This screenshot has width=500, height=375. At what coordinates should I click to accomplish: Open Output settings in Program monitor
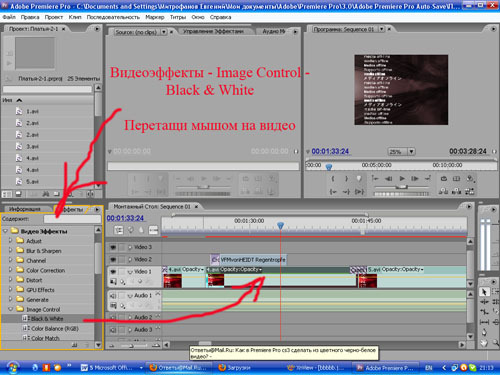tap(470, 179)
